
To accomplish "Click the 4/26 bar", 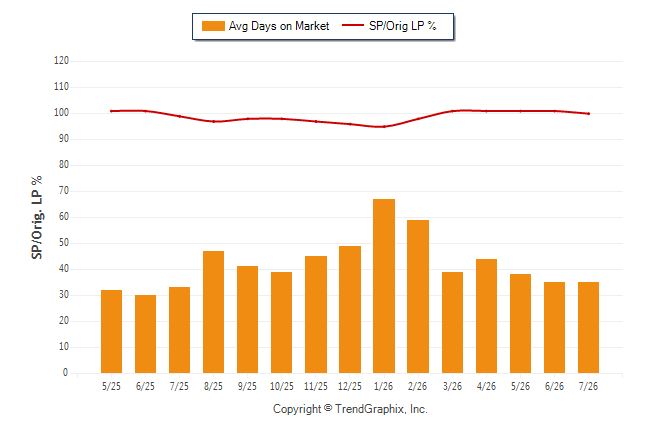I will pos(486,316).
